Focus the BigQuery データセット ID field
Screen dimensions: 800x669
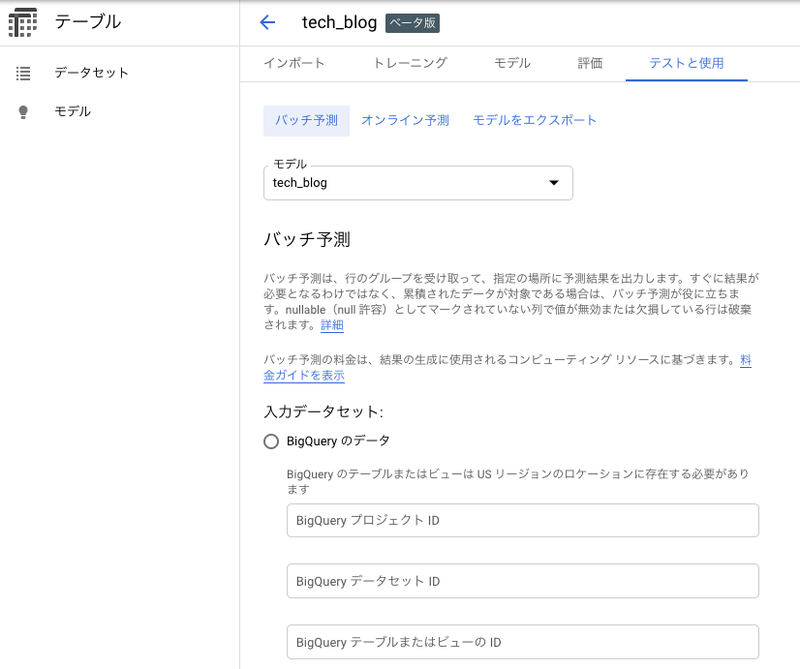(x=522, y=581)
